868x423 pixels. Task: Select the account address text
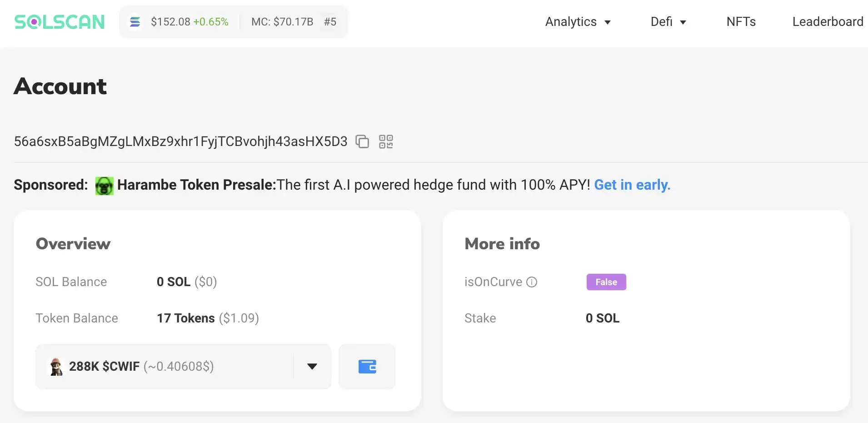180,141
